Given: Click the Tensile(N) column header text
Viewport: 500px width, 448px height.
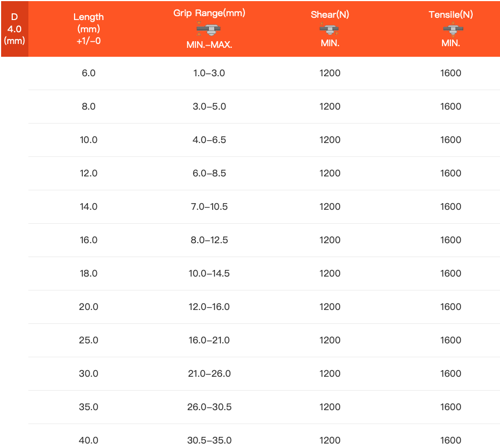Looking at the screenshot, I should [450, 15].
